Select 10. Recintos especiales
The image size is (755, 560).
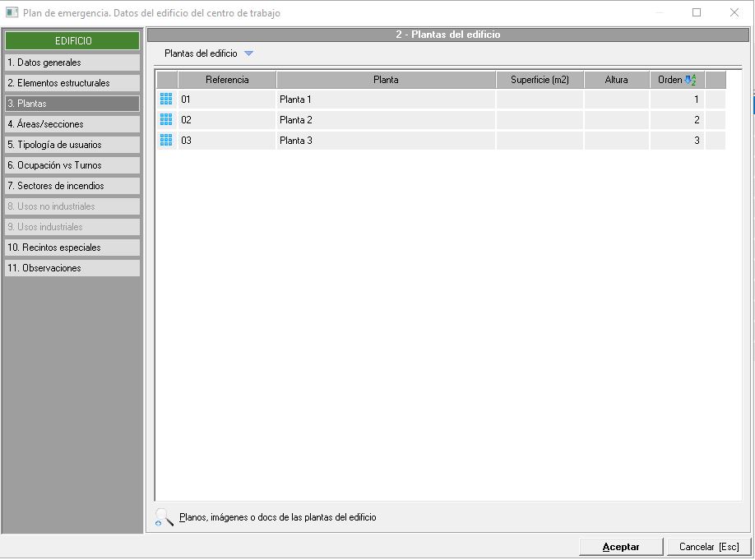pos(72,248)
